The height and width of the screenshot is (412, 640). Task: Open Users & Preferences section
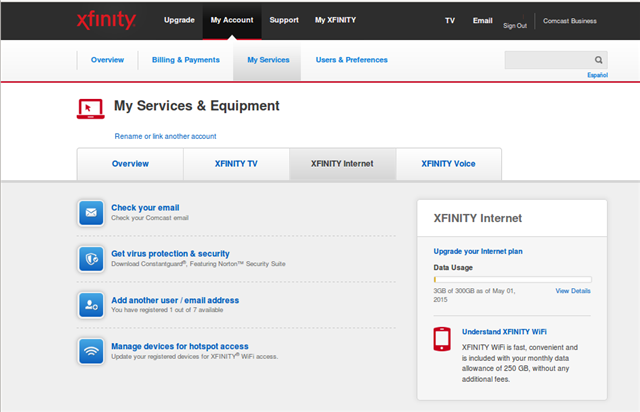coord(351,60)
